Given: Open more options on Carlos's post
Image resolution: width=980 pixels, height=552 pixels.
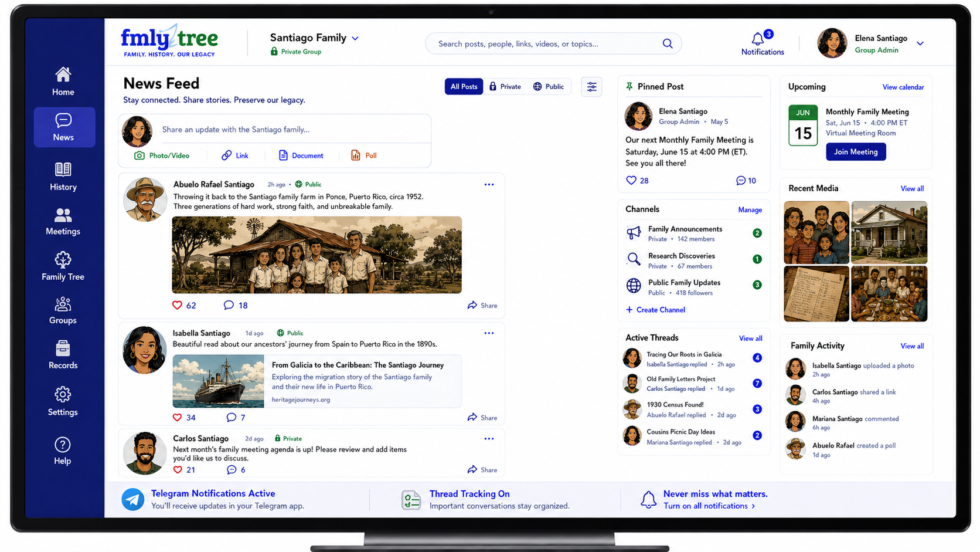Looking at the screenshot, I should [489, 439].
